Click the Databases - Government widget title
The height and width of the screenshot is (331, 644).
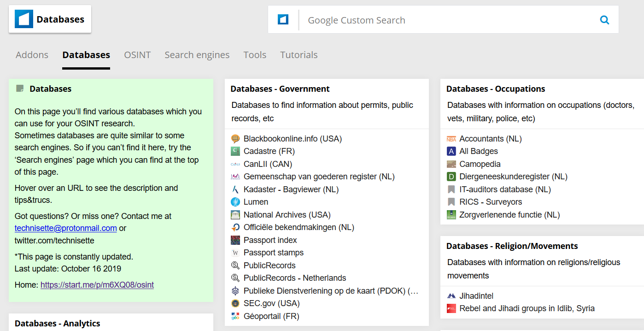coord(280,89)
